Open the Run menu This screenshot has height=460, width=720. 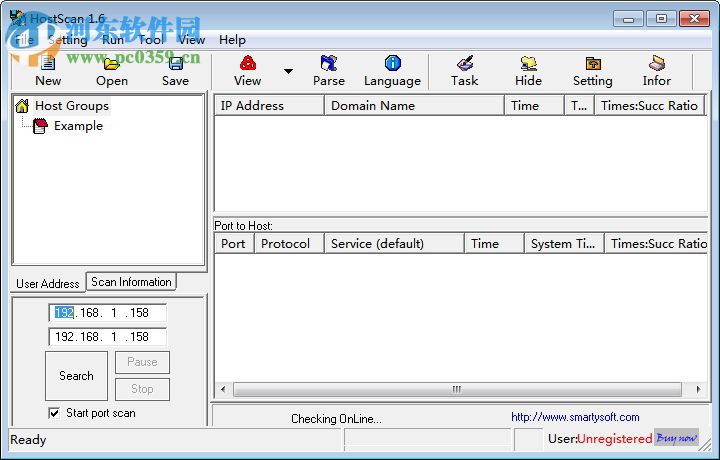pos(113,40)
